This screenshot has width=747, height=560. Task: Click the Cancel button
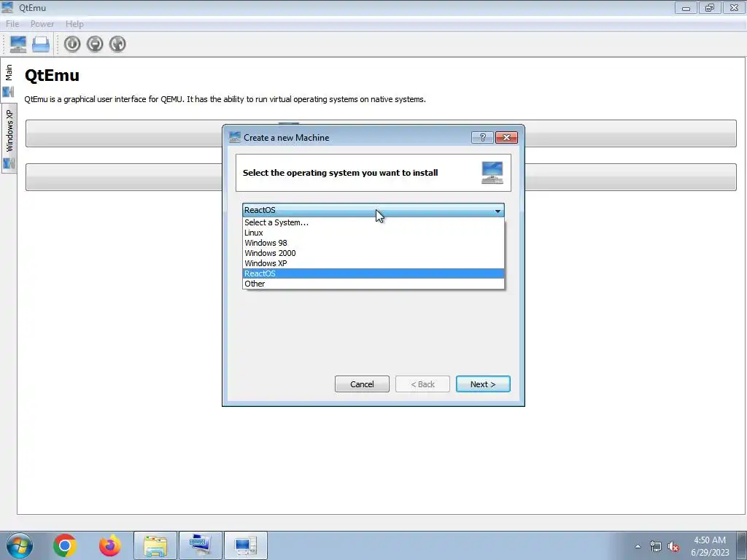pyautogui.click(x=362, y=384)
